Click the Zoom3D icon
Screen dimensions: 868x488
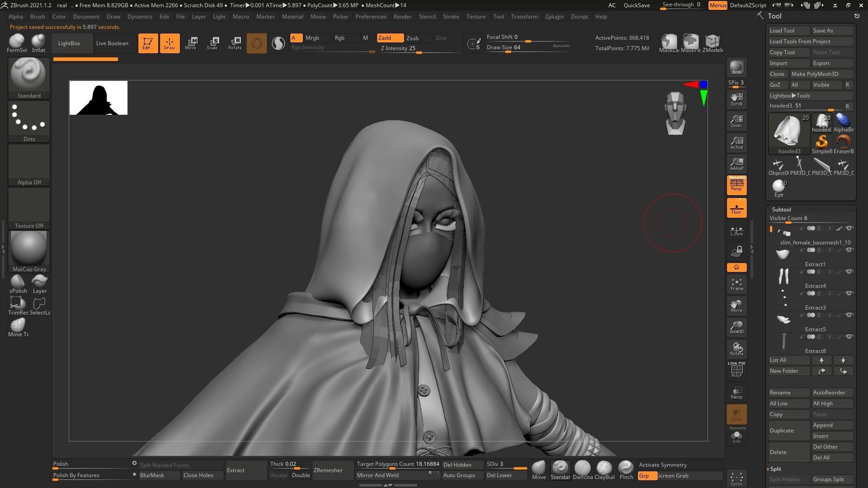pos(736,327)
